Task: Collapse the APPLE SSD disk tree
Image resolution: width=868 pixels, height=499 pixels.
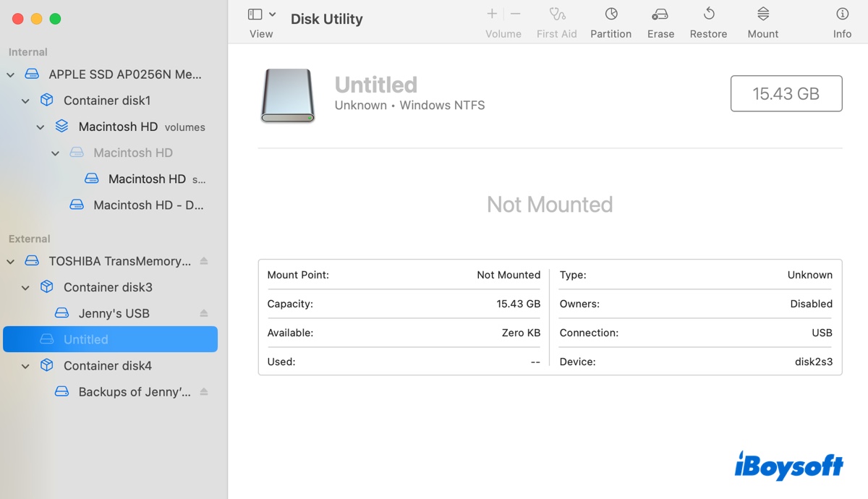Action: point(11,74)
